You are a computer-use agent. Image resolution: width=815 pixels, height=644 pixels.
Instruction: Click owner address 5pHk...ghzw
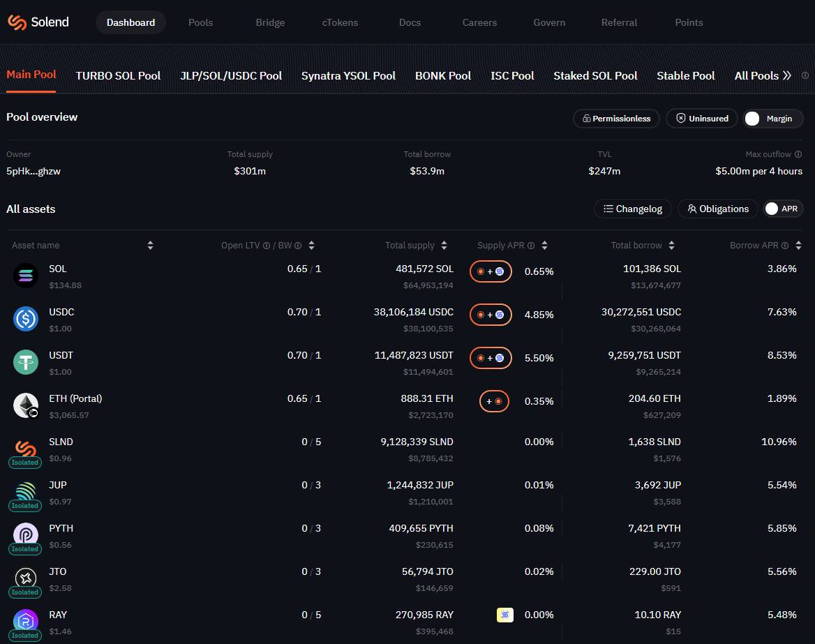point(33,171)
